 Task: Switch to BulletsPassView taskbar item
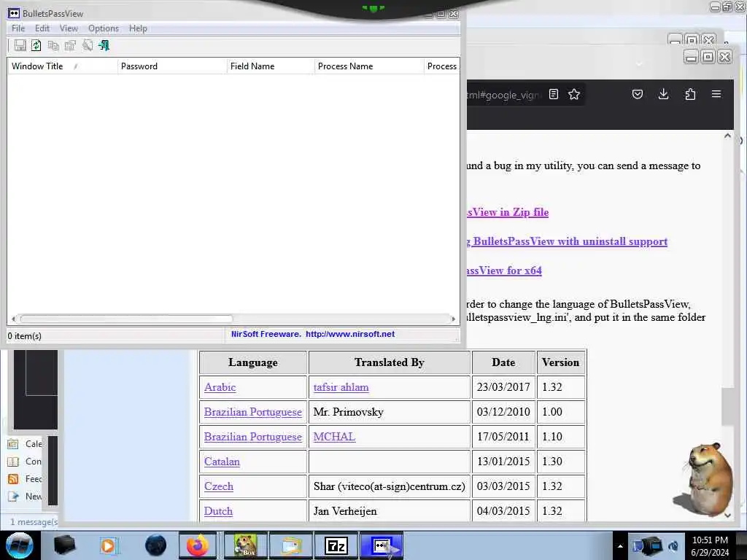click(x=382, y=545)
